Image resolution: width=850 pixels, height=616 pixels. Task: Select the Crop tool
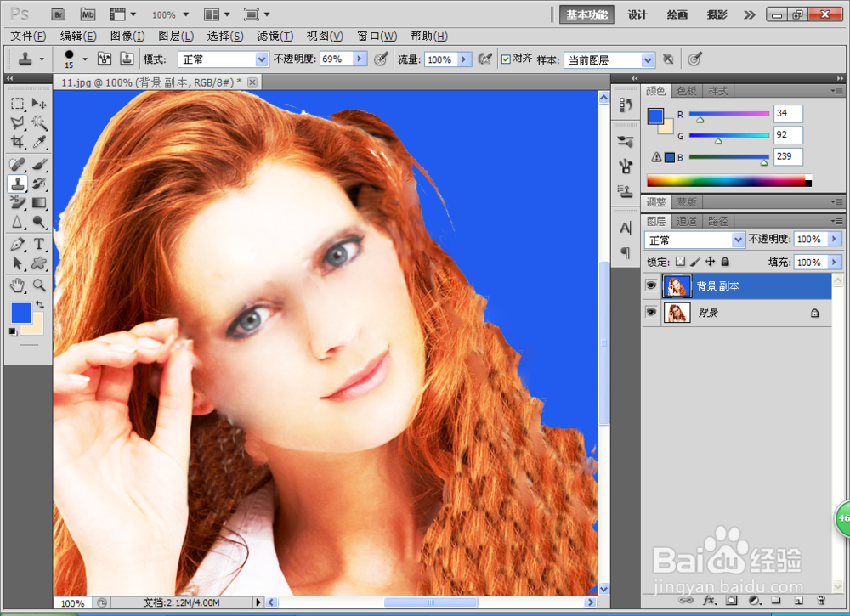(17, 143)
